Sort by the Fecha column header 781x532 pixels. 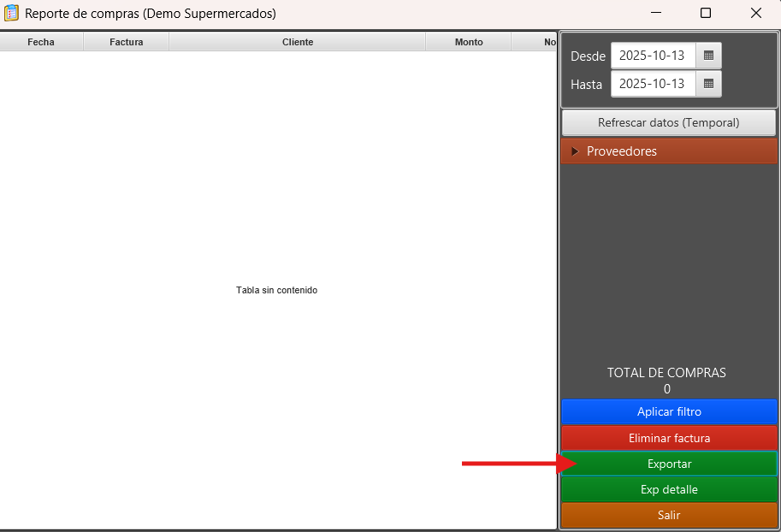click(41, 42)
